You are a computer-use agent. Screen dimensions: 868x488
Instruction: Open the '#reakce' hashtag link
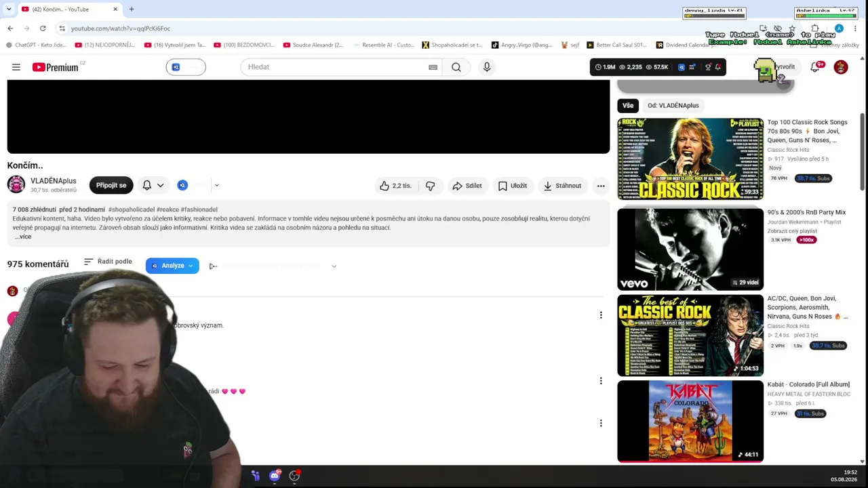[x=168, y=210]
